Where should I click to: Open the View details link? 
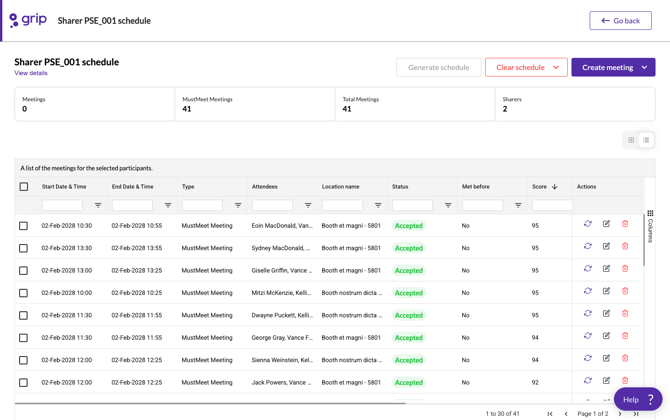click(x=31, y=73)
